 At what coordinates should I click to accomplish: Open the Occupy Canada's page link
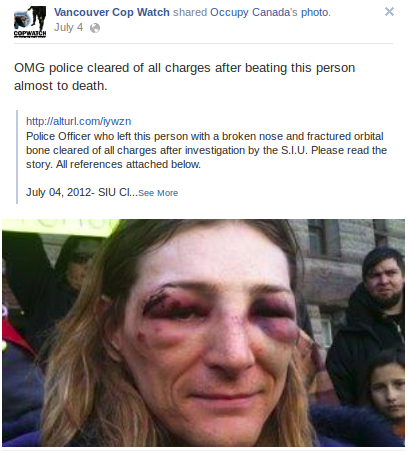(x=254, y=12)
